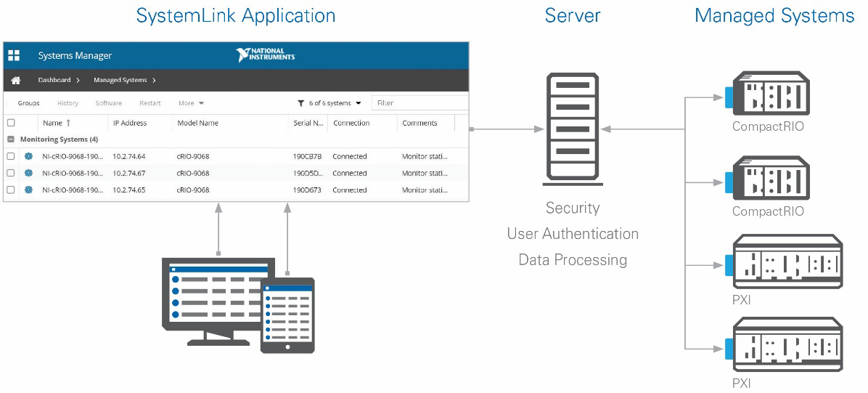Image resolution: width=868 pixels, height=393 pixels.
Task: Click the Restart toolbar button
Action: coord(150,103)
